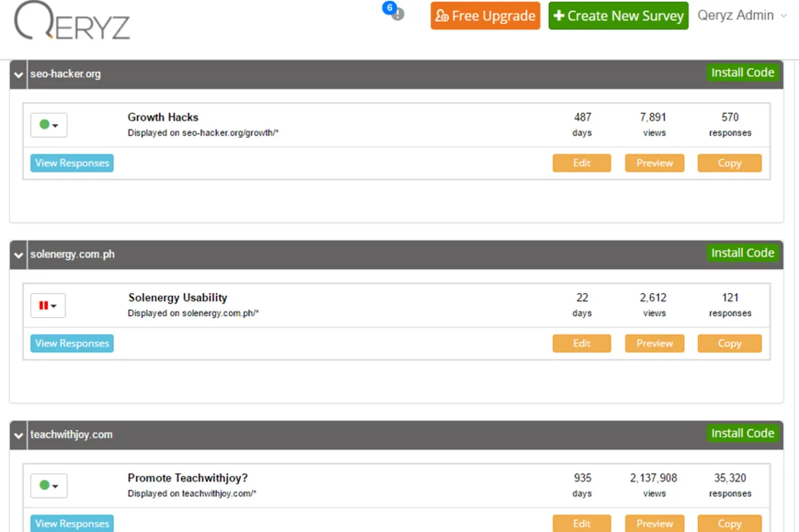Click the Solenergy Usability survey title
Viewport: 799px width, 532px height.
click(178, 298)
